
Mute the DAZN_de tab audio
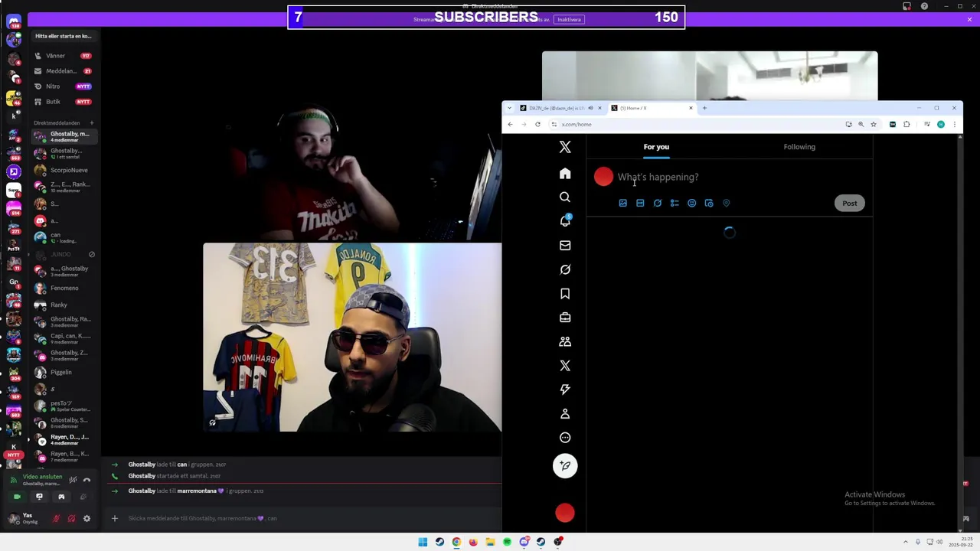(590, 108)
